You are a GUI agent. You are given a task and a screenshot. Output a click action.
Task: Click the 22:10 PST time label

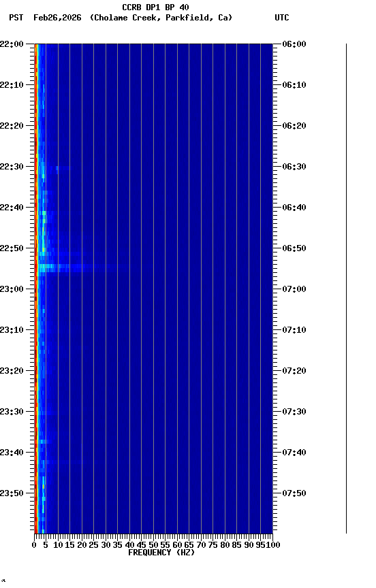point(12,85)
